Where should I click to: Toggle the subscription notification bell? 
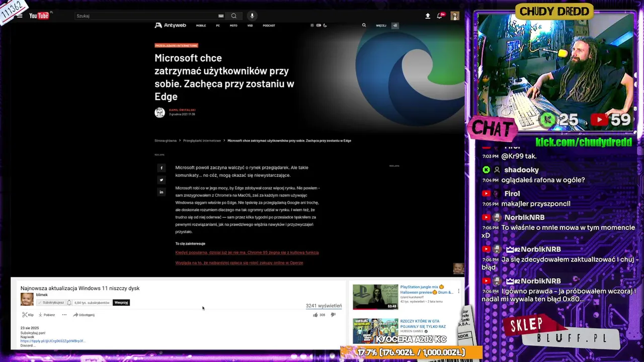pos(69,303)
